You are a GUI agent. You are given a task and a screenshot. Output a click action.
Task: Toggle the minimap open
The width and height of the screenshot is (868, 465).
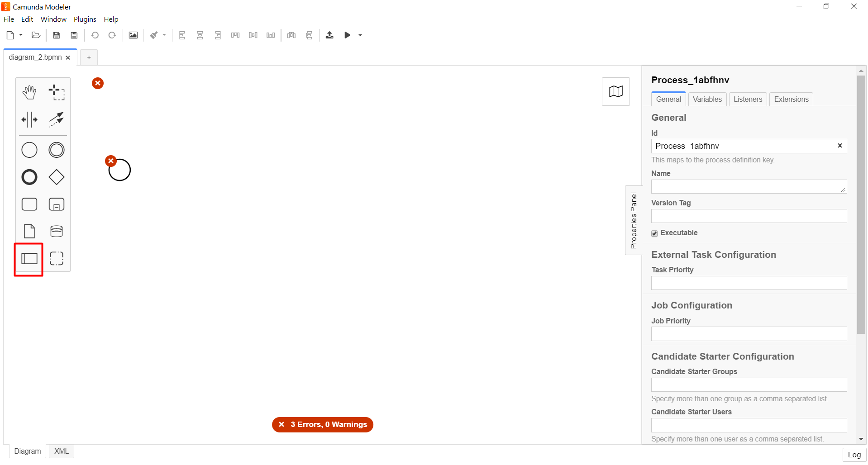(616, 92)
